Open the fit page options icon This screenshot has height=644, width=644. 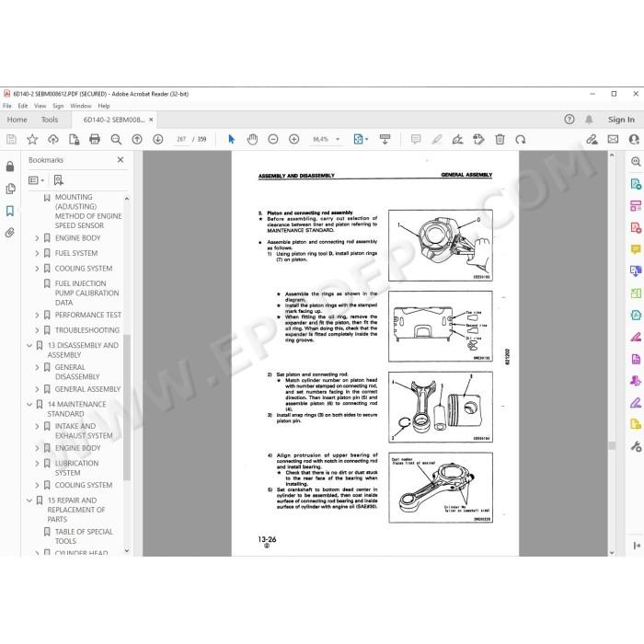361,140
